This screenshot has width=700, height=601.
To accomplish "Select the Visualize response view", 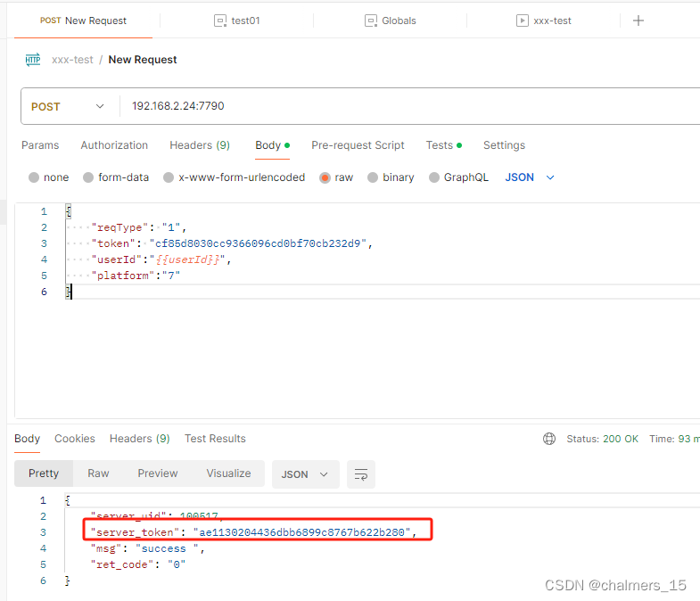I will point(228,473).
